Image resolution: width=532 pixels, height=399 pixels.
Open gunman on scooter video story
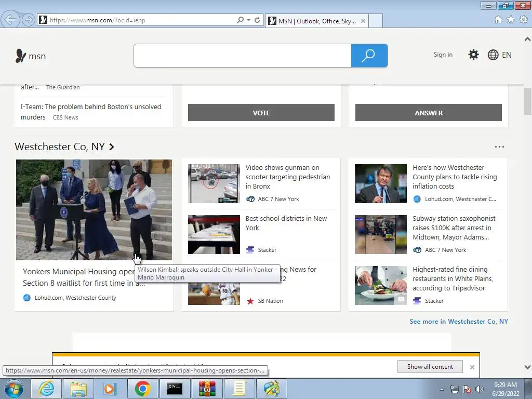pyautogui.click(x=288, y=177)
